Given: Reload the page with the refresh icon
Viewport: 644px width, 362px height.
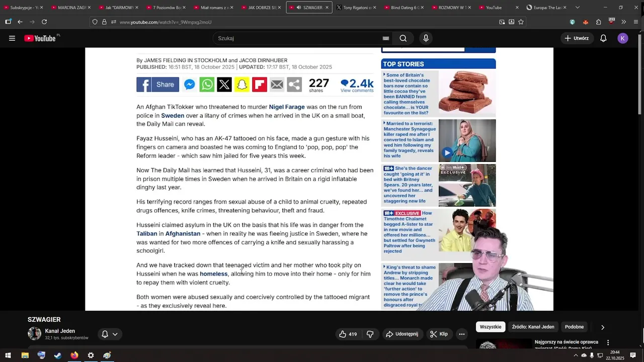Looking at the screenshot, I should [44, 22].
